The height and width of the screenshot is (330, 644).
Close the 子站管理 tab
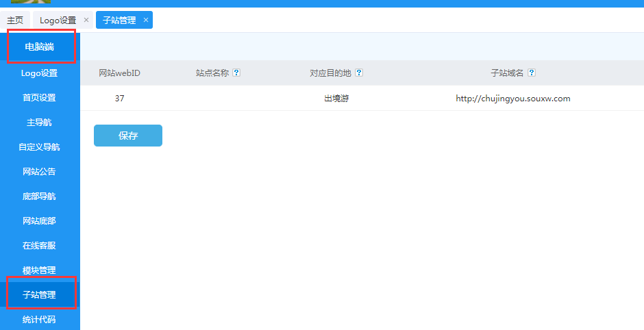146,21
